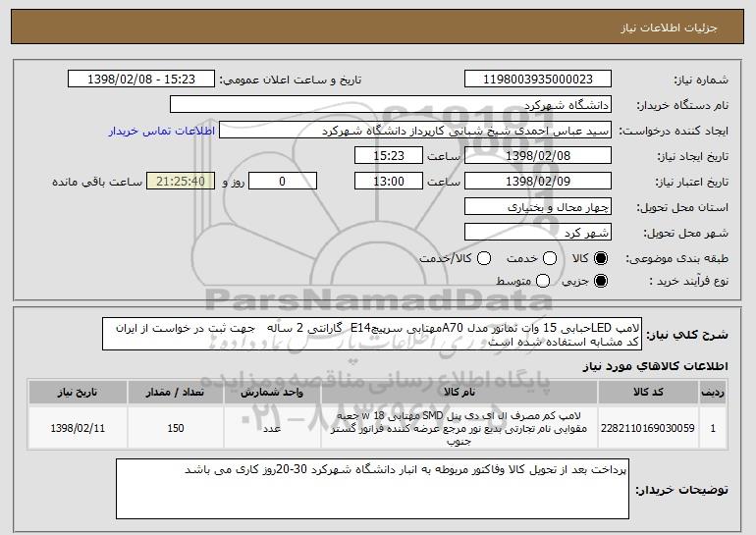Screen dimensions: 756x535
Task: Click the remaining days field showing 0
Action: pos(283,182)
